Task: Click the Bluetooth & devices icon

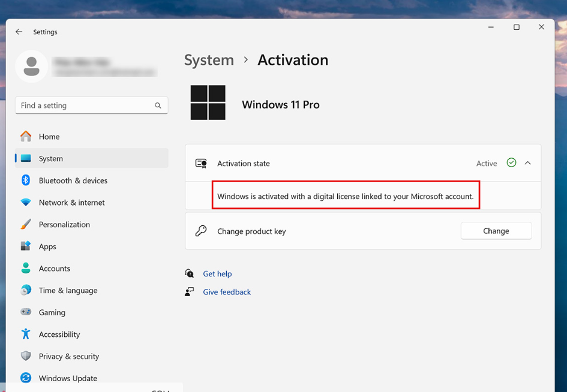Action: coord(26,180)
